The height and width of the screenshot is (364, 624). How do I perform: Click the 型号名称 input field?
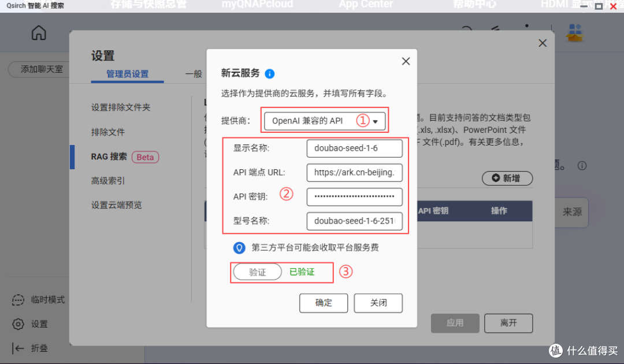[x=354, y=221]
